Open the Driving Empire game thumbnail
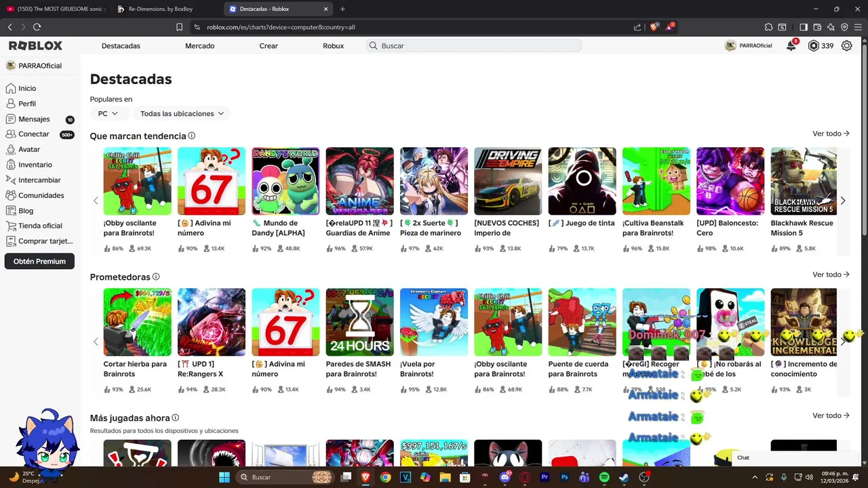 (508, 181)
